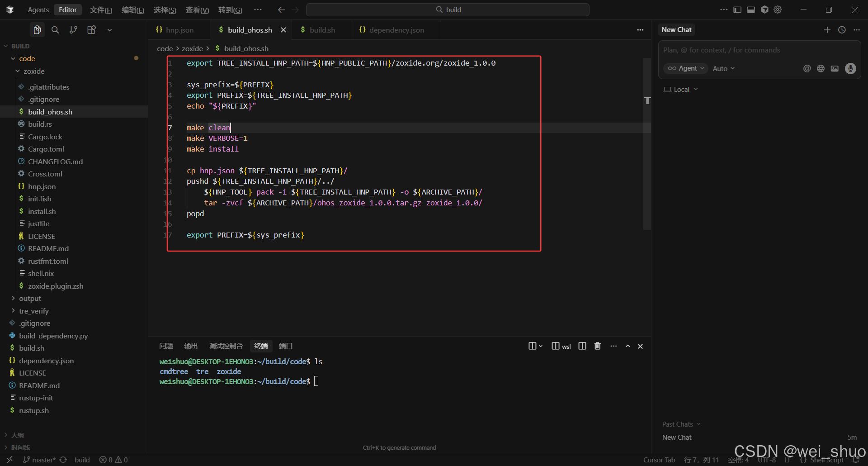The height and width of the screenshot is (466, 868).
Task: Open the overflow menu ellipsis in menu bar
Action: 258,10
